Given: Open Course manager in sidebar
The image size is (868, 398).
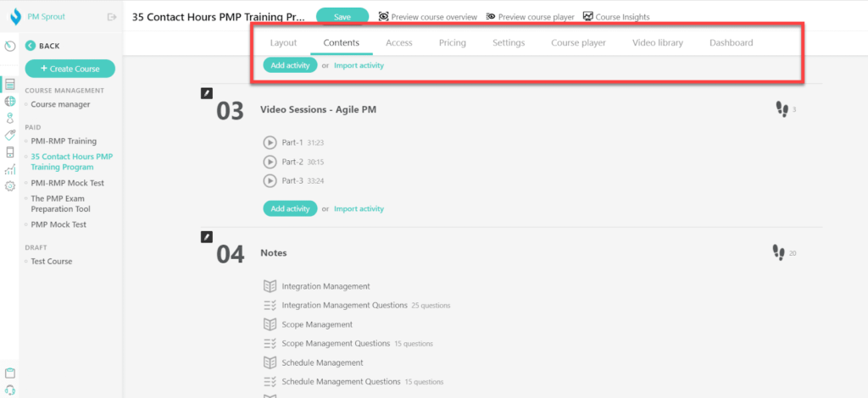Looking at the screenshot, I should [60, 104].
